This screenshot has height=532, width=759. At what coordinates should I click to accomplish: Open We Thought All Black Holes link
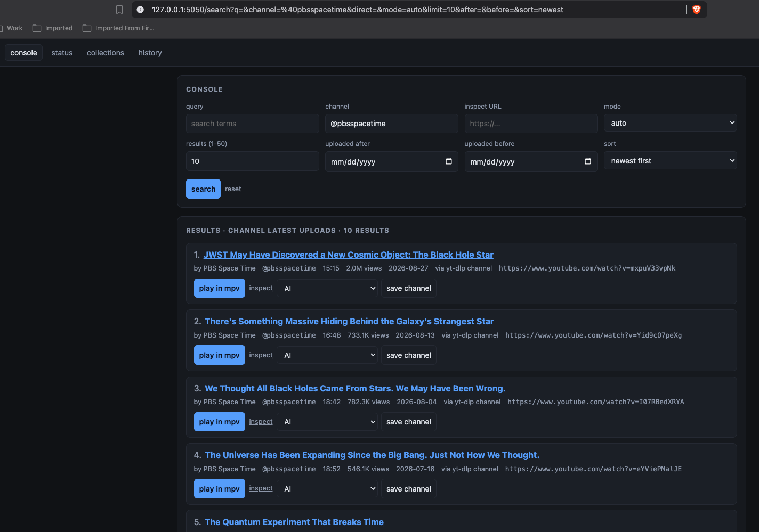[x=355, y=388]
